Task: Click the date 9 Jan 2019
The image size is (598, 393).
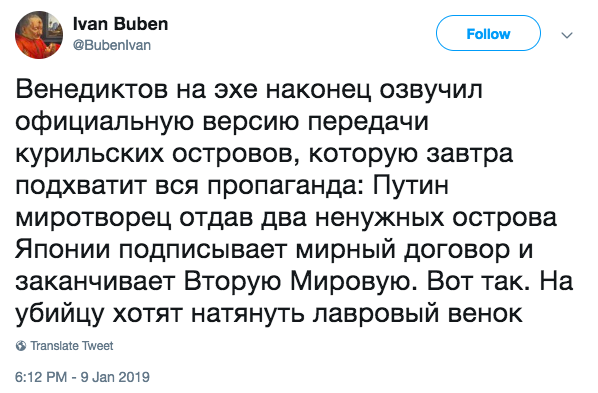Action: [115, 377]
